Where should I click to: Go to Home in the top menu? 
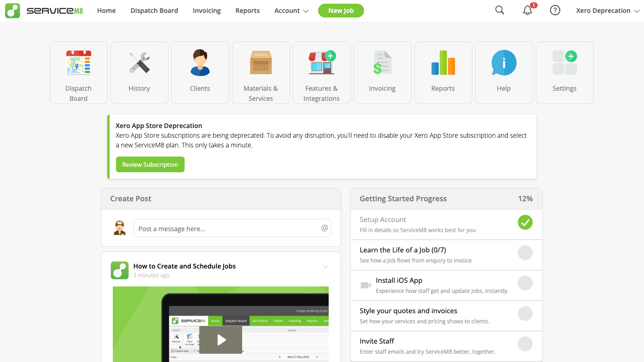click(x=106, y=11)
